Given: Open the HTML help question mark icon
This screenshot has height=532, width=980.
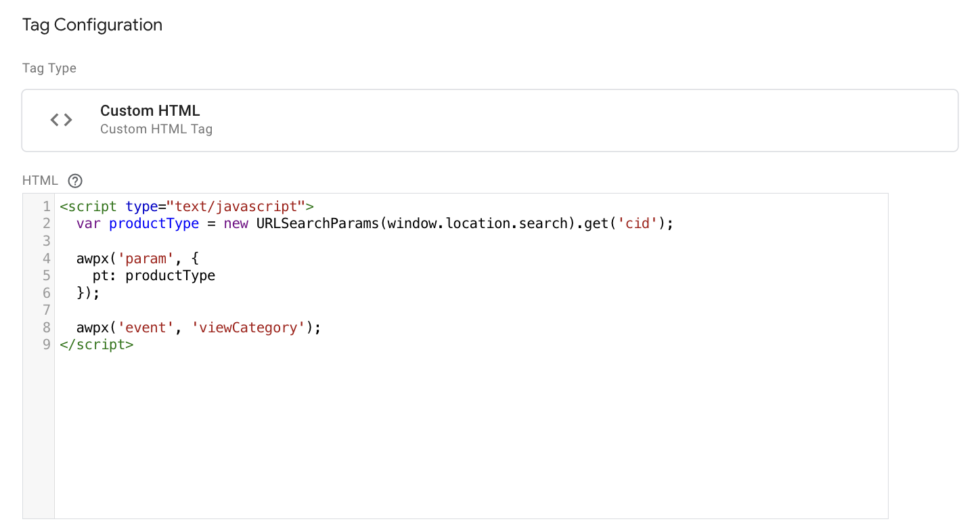Looking at the screenshot, I should point(75,181).
